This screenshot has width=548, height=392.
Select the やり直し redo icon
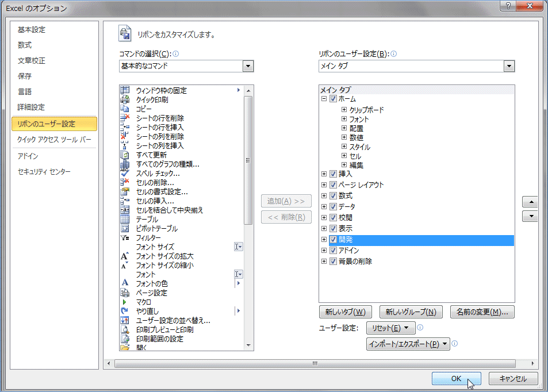125,311
